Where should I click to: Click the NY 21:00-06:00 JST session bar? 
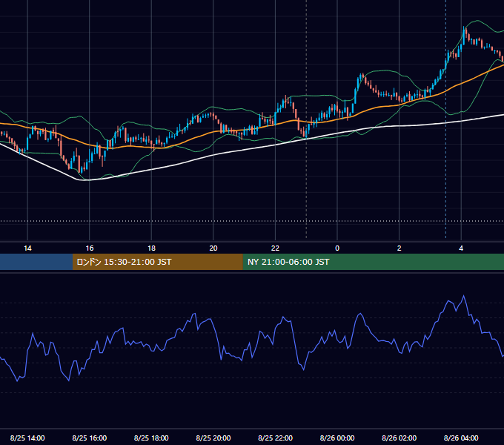click(373, 262)
